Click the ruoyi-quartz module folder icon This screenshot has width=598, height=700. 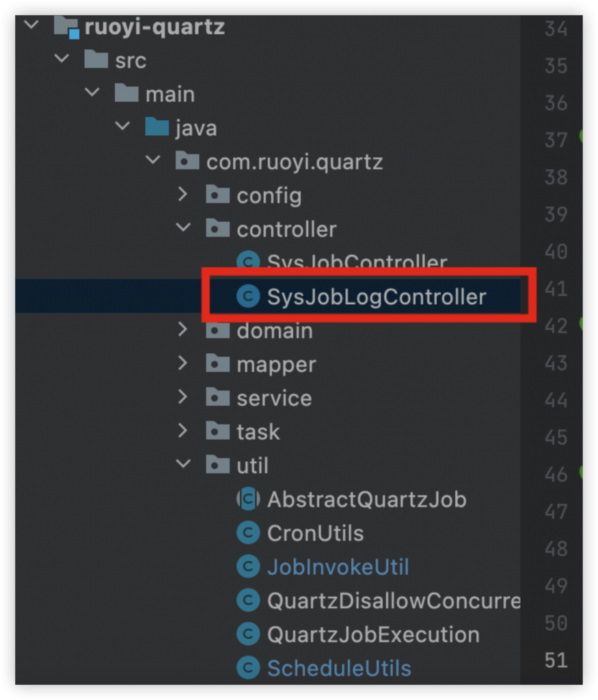pyautogui.click(x=67, y=28)
